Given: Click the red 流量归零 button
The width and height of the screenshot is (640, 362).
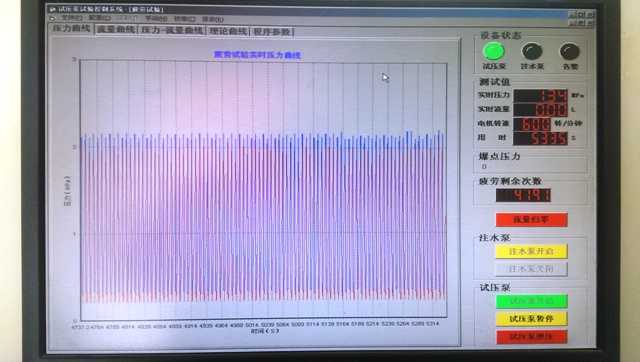Looking at the screenshot, I should (531, 220).
